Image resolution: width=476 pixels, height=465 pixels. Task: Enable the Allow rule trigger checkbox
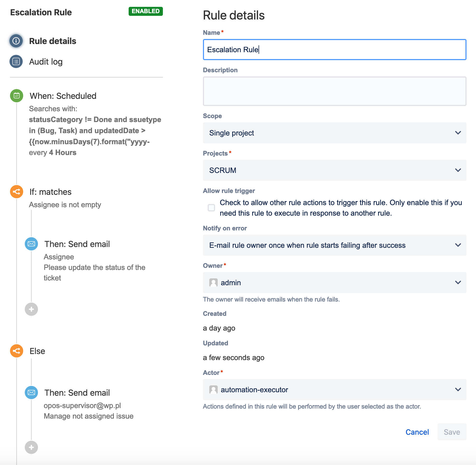(211, 208)
